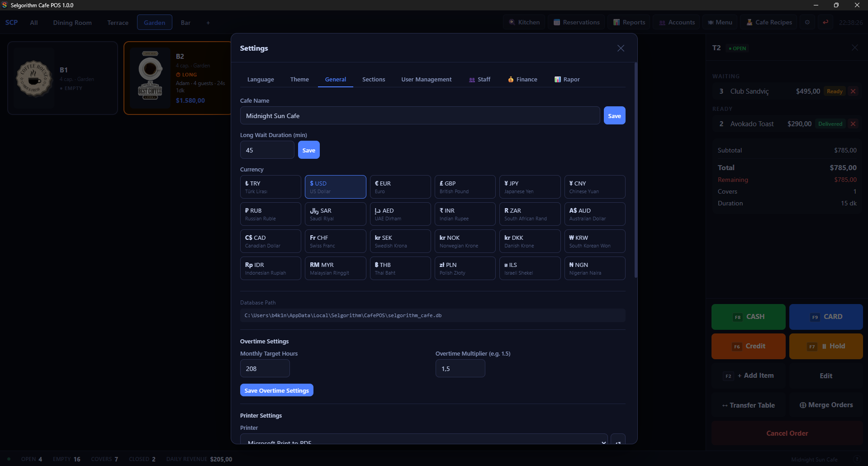868x466 pixels.
Task: Click Save Overtime Settings button
Action: click(x=277, y=390)
